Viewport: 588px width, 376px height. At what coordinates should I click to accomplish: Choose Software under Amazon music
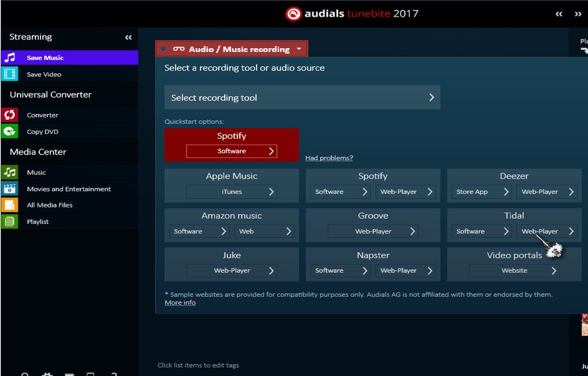[199, 231]
